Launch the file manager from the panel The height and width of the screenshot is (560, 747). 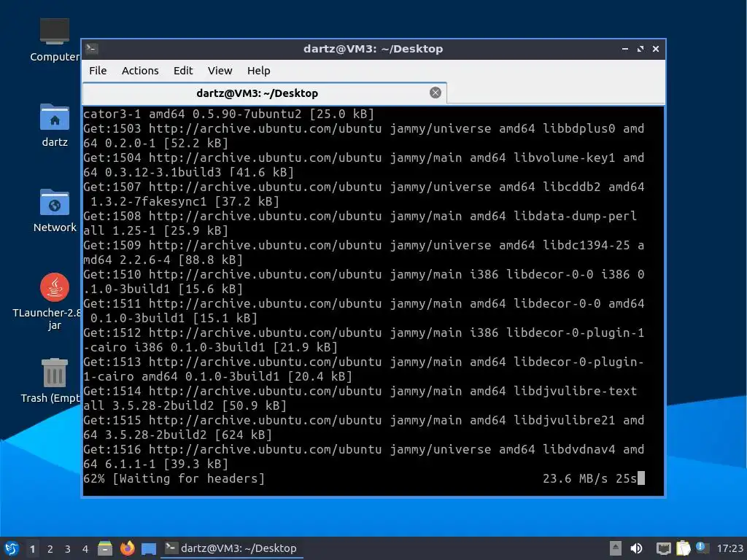pyautogui.click(x=105, y=548)
